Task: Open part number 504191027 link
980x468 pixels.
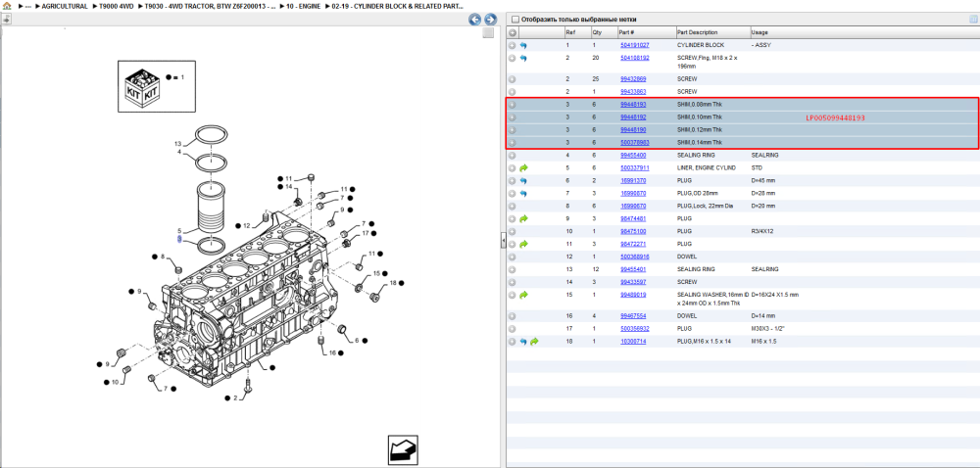Action: (x=634, y=46)
